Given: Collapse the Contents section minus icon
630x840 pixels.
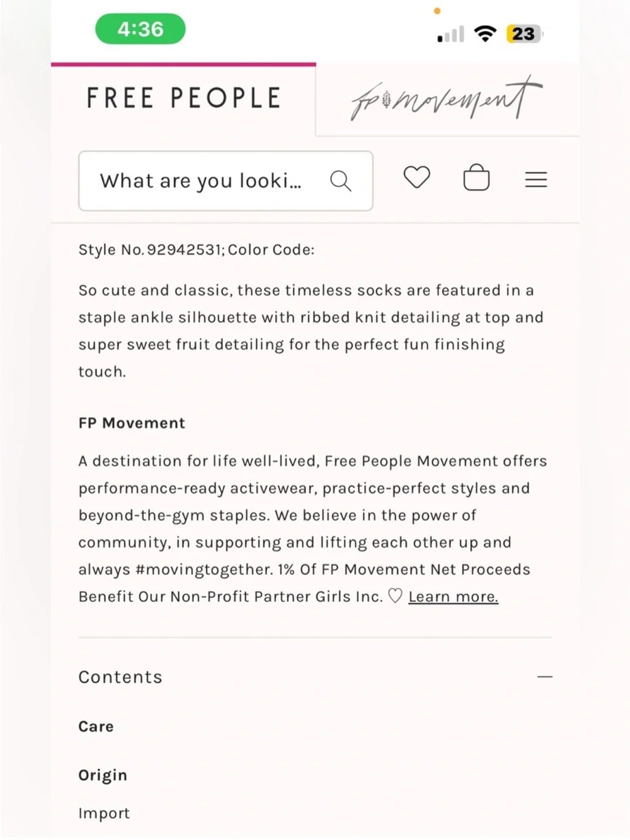Looking at the screenshot, I should [x=545, y=676].
